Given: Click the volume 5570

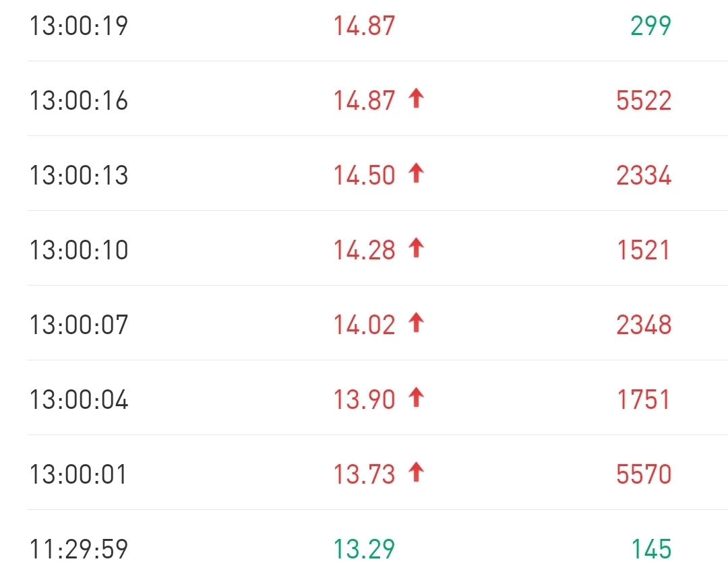Looking at the screenshot, I should (x=644, y=475).
